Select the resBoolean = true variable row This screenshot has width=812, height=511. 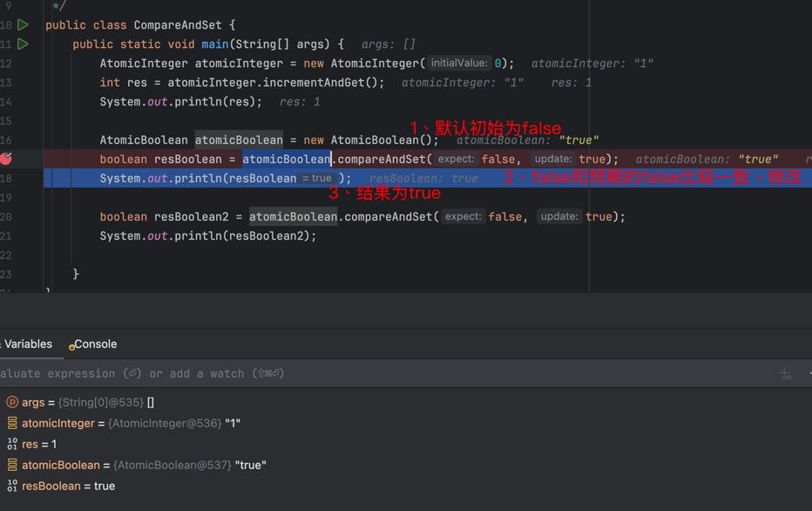coord(69,487)
